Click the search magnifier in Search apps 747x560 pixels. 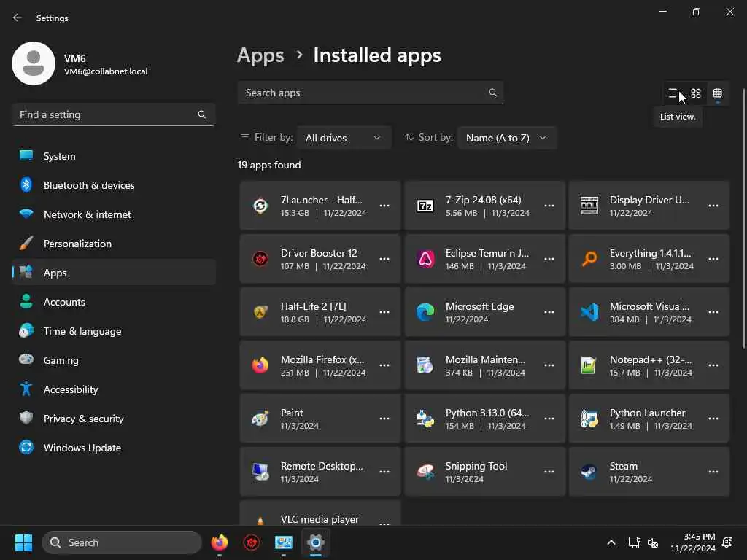pos(493,93)
